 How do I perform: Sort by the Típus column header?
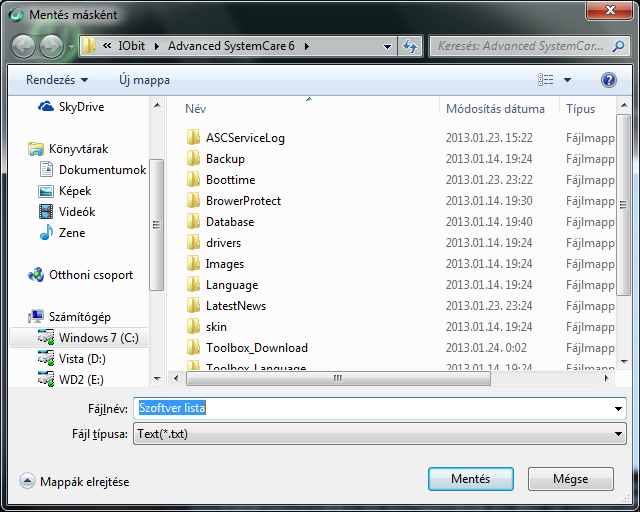tap(580, 109)
